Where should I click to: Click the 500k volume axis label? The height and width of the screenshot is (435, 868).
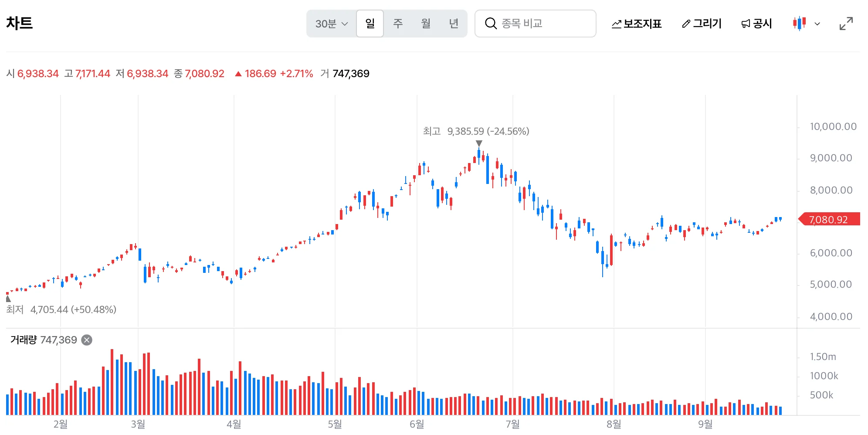821,395
